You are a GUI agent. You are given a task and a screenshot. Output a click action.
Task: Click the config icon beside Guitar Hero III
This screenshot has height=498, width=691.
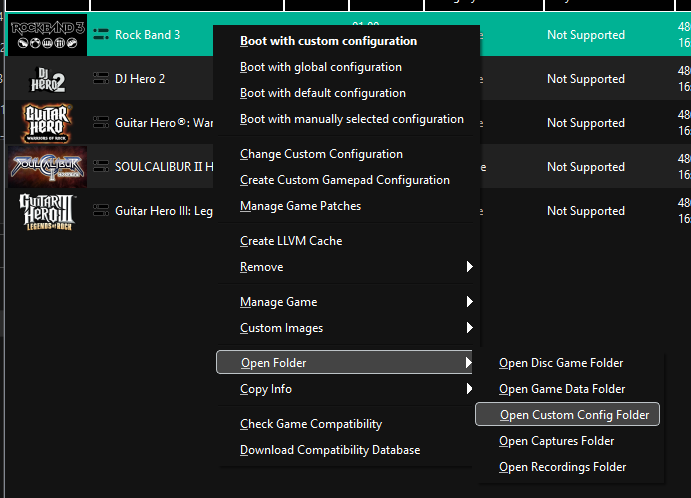101,210
